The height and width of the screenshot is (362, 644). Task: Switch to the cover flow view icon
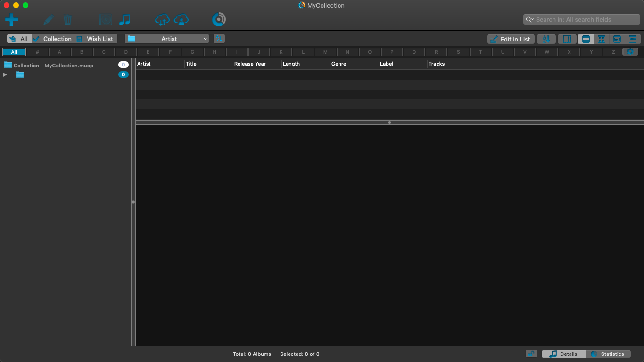point(617,39)
